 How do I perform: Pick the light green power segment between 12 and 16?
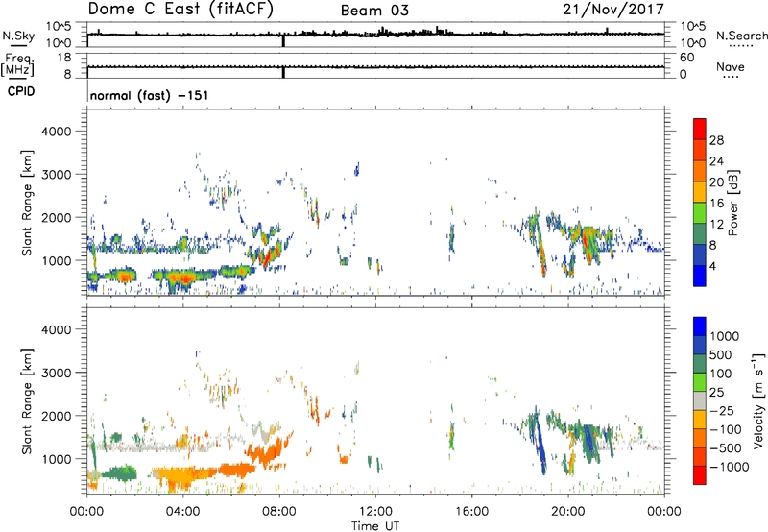point(700,213)
